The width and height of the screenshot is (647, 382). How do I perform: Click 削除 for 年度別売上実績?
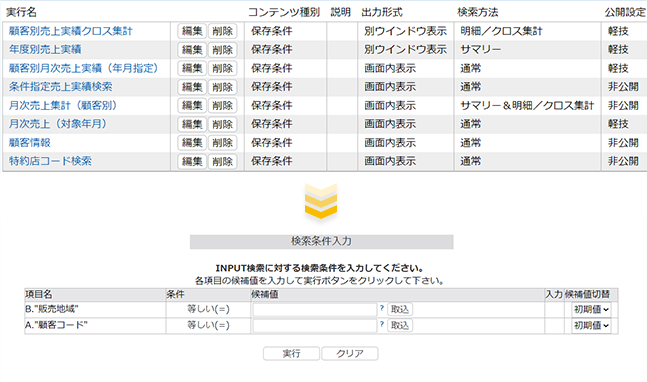[222, 50]
